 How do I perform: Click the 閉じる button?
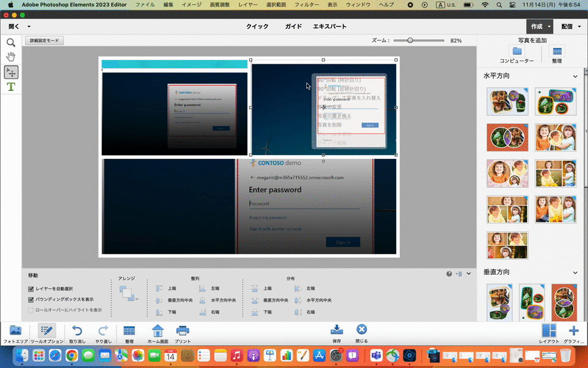coord(361,331)
